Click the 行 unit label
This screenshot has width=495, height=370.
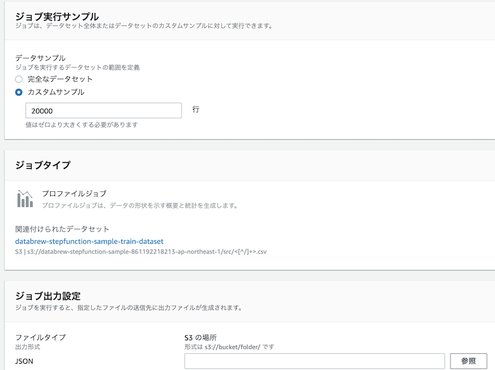coord(196,110)
